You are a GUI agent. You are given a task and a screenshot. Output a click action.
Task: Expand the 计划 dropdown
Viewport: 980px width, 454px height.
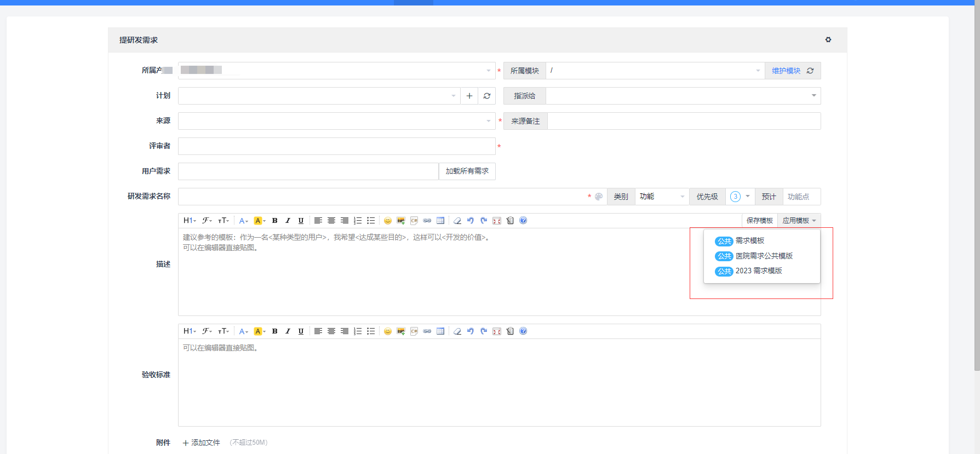coord(319,96)
